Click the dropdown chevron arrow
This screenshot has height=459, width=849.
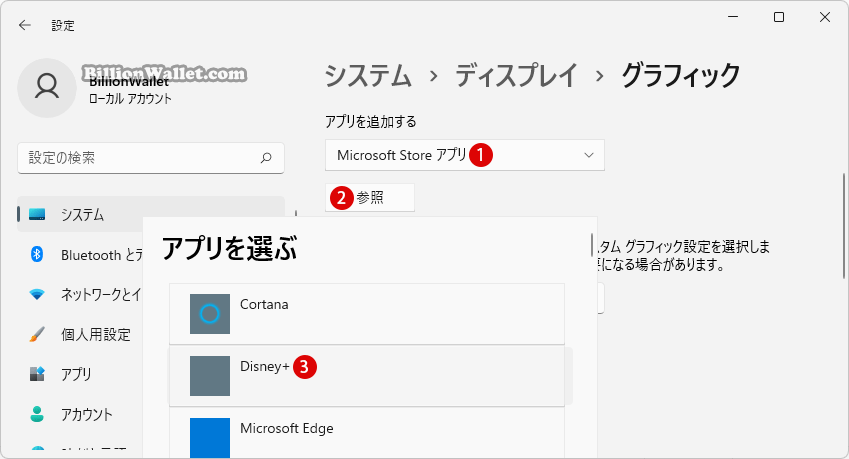coord(589,155)
